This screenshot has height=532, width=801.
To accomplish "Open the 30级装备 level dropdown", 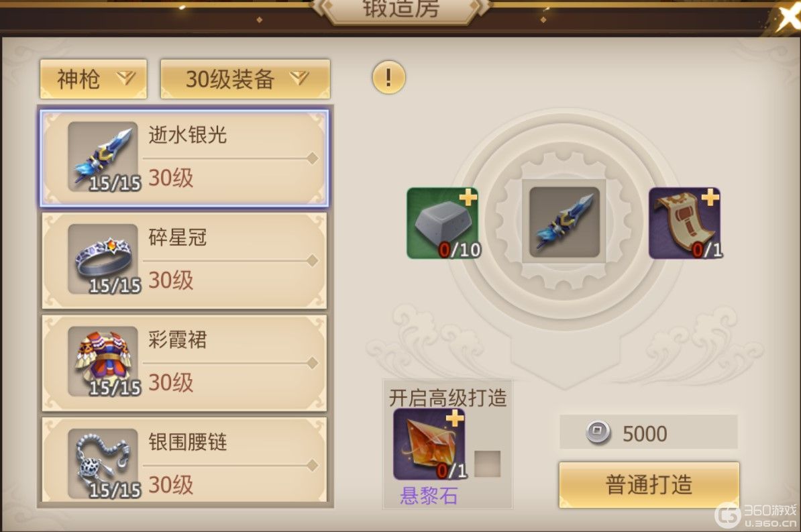I will (x=246, y=78).
